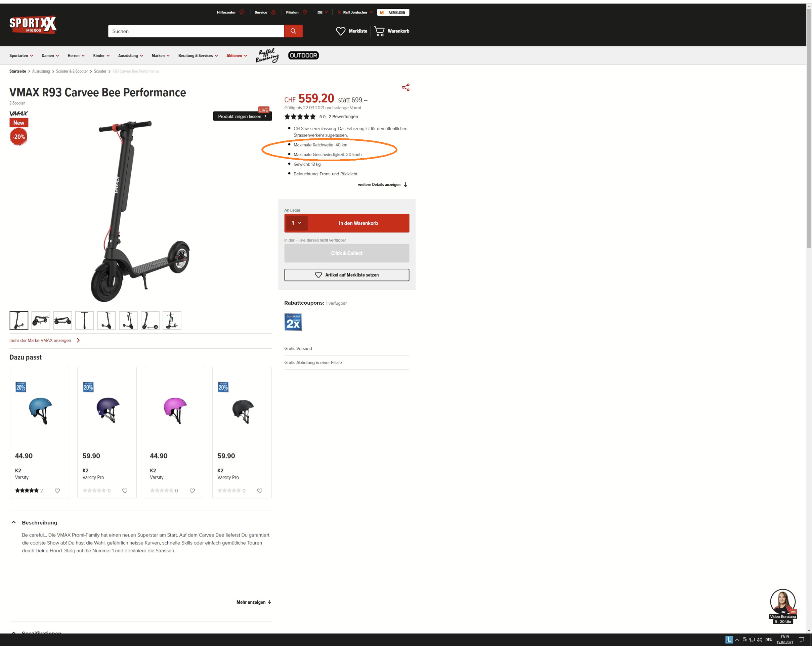Viewport: 812px width, 650px height.
Task: Open the Video-Beratung avatar icon
Action: click(x=783, y=601)
